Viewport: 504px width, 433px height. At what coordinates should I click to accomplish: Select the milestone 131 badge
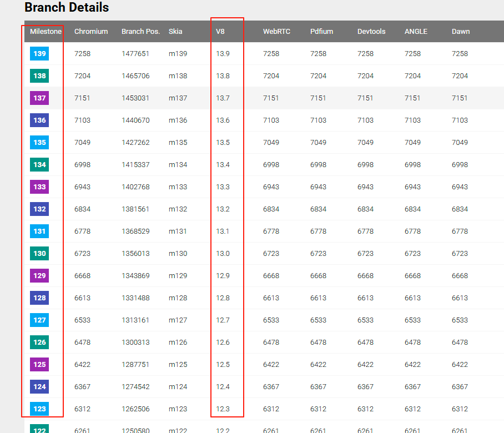pos(39,231)
